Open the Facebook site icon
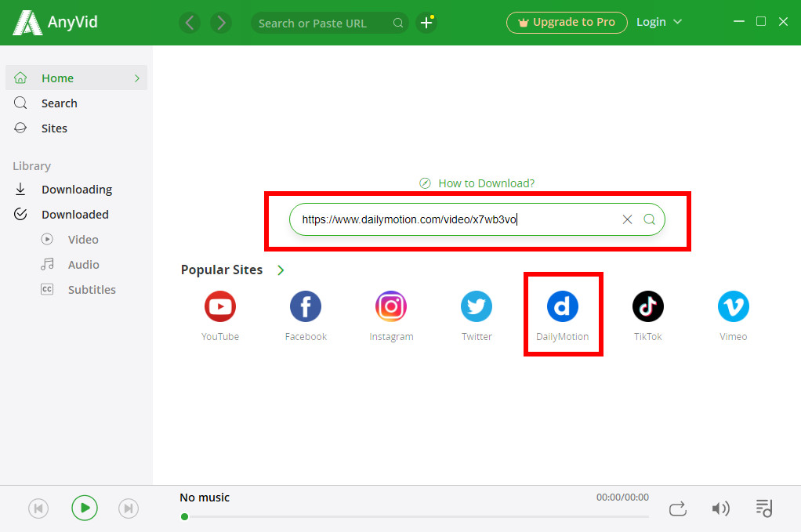This screenshot has width=801, height=532. (306, 306)
